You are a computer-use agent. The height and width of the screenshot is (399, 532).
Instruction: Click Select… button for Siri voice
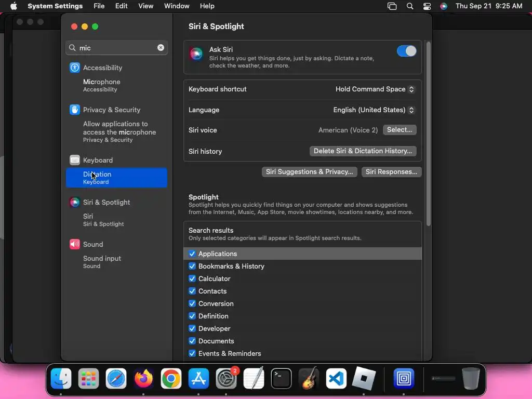(400, 129)
